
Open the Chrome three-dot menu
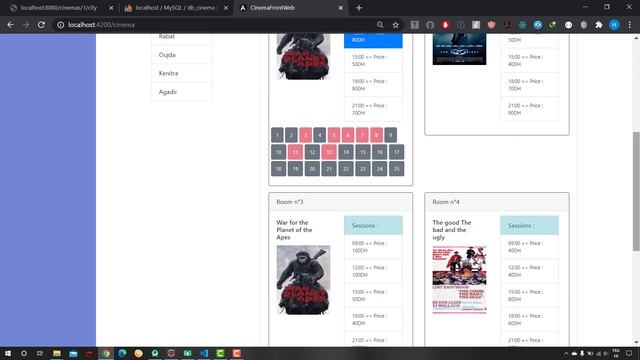coord(630,25)
